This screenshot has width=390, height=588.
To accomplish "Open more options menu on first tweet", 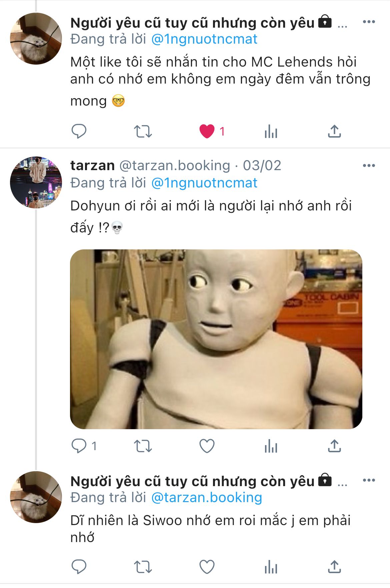I will click(x=369, y=22).
